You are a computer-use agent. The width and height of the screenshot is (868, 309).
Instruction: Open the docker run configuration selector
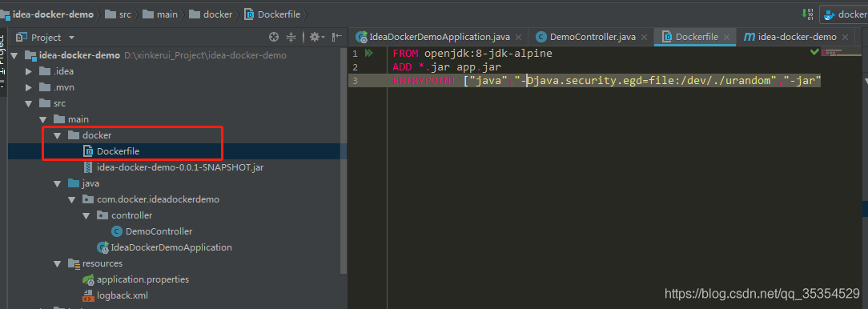[x=845, y=14]
